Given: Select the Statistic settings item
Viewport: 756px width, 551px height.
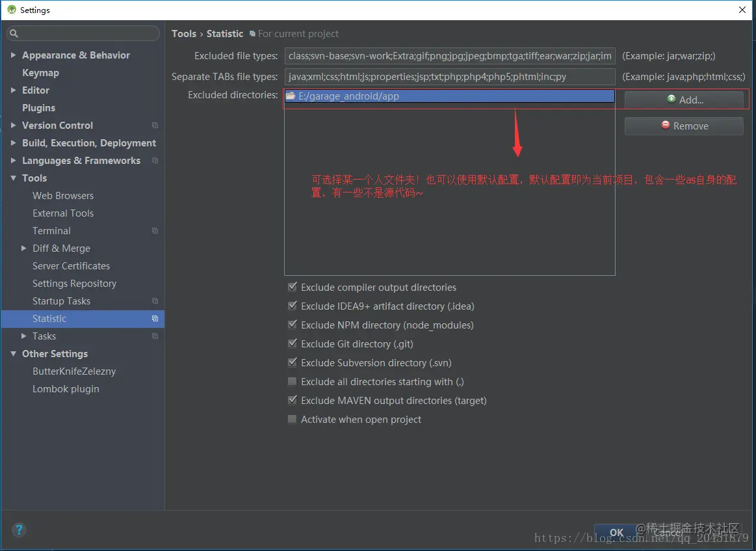Looking at the screenshot, I should [x=83, y=319].
